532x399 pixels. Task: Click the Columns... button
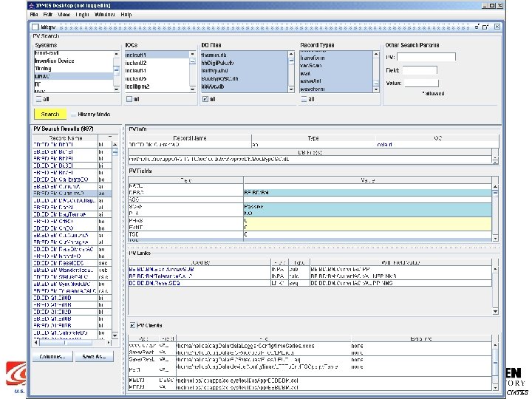coord(52,356)
